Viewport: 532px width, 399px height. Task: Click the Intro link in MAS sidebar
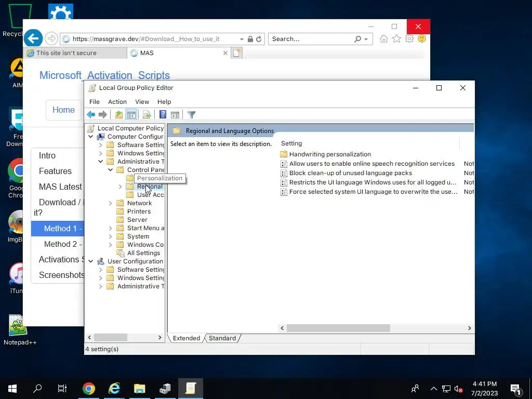[x=47, y=155]
